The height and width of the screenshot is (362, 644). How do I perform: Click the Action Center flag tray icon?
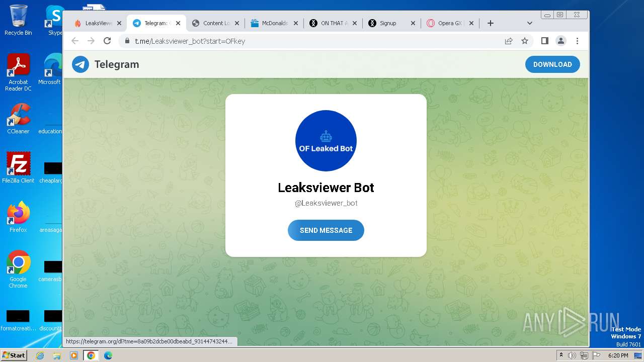pos(596,355)
